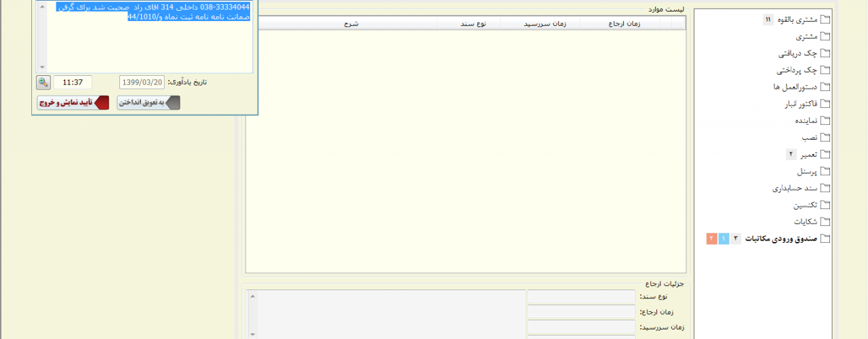Select the چک پرداختی folder icon

pos(825,70)
